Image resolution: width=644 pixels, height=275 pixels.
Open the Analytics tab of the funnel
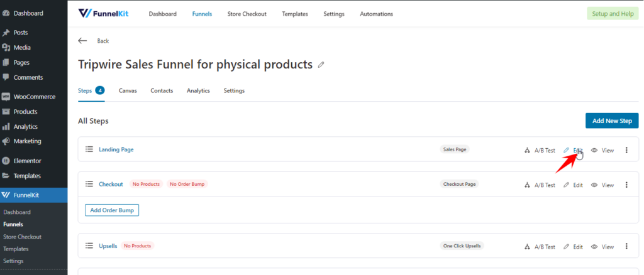tap(198, 90)
